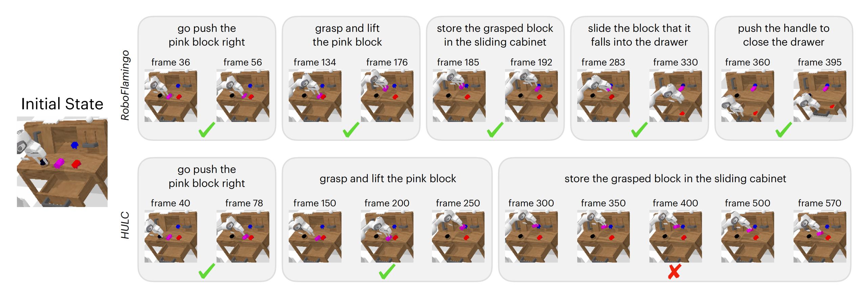The image size is (868, 298).
Task: Click green checkmark under HULC grasp and lift
Action: 387,272
